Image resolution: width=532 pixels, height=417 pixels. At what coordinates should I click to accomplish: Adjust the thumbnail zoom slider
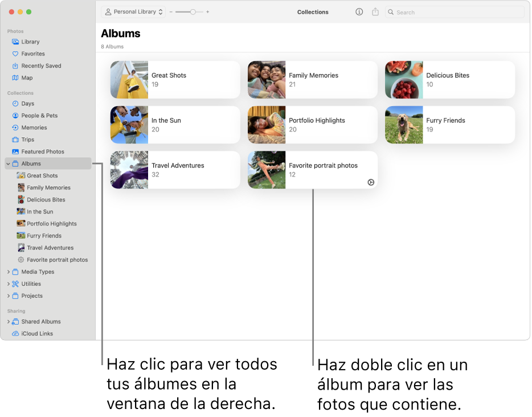[193, 11]
